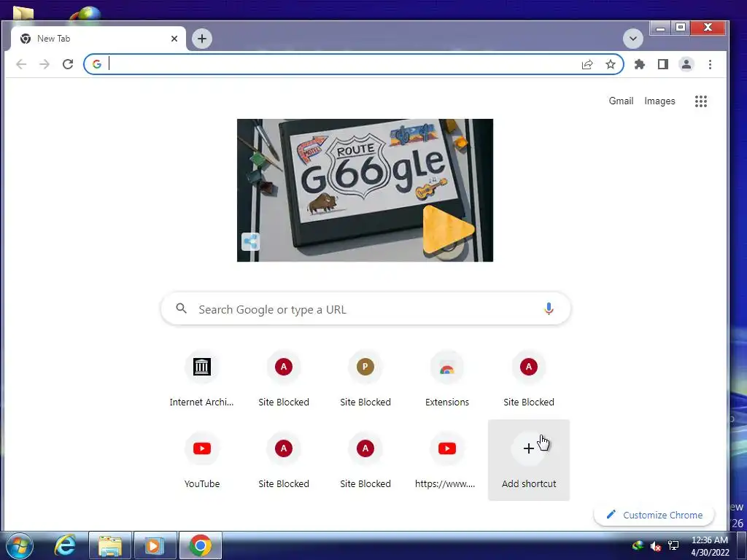This screenshot has height=560, width=747.
Task: Share the doodle using share icon
Action: (x=251, y=241)
